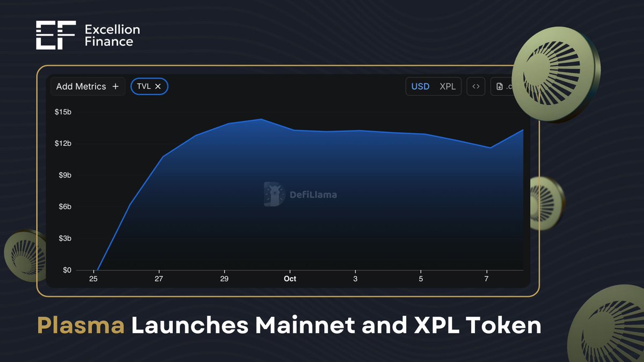Click the Oct date axis label
644x362 pixels.
pos(290,279)
